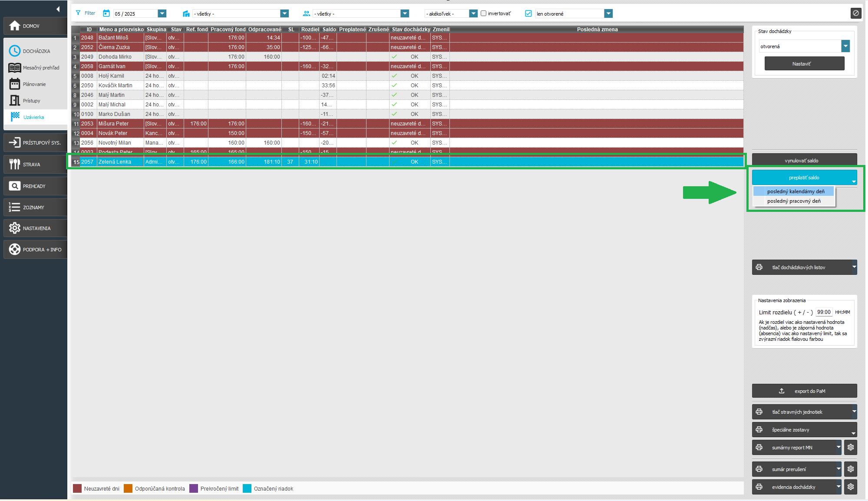Open settings gear for evidencia dochádzky

tap(851, 487)
